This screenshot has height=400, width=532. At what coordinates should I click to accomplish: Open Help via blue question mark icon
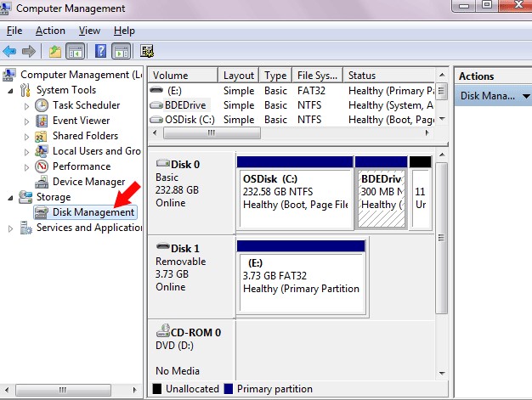101,51
